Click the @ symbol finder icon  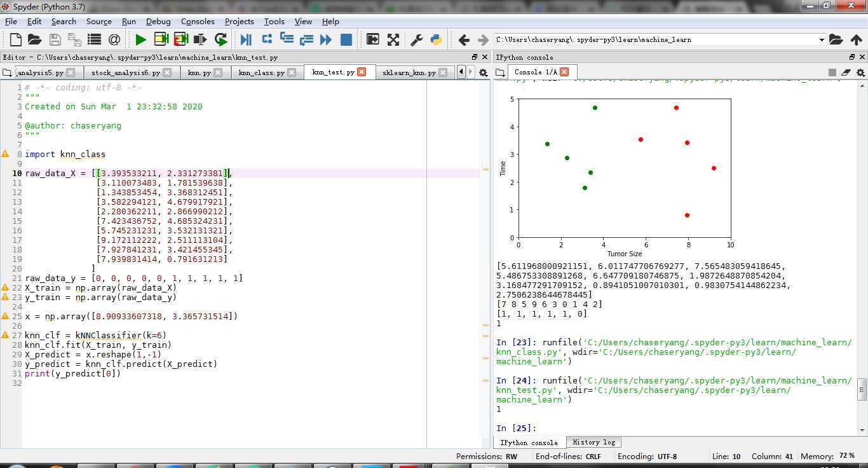click(114, 39)
